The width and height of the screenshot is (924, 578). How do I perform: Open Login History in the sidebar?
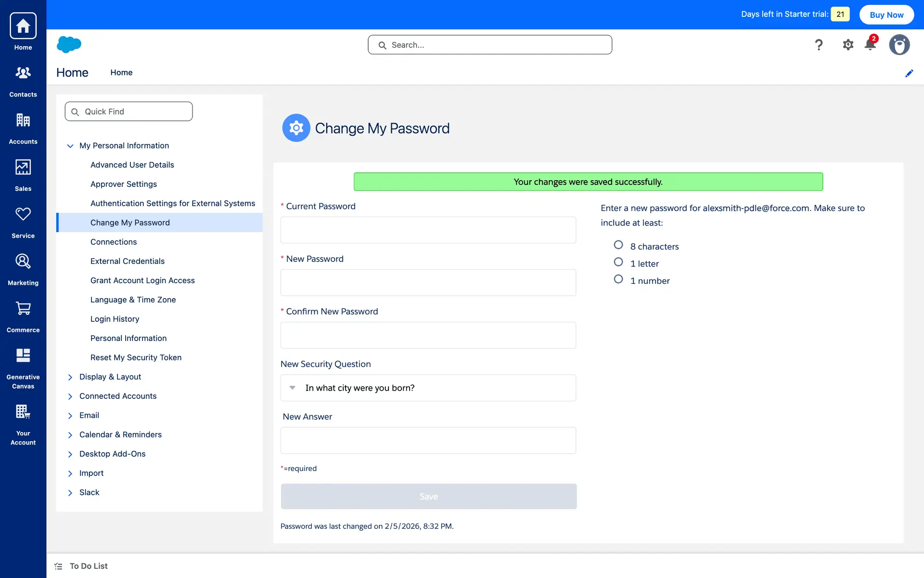click(115, 319)
